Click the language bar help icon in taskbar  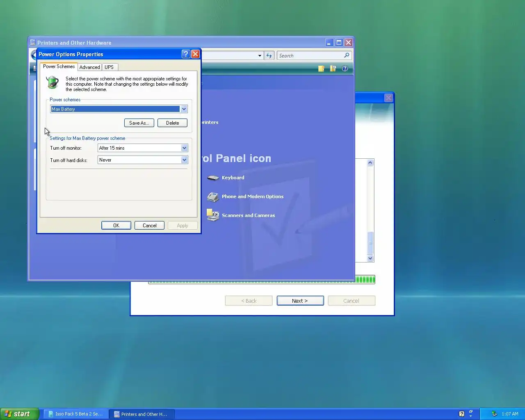tap(461, 414)
